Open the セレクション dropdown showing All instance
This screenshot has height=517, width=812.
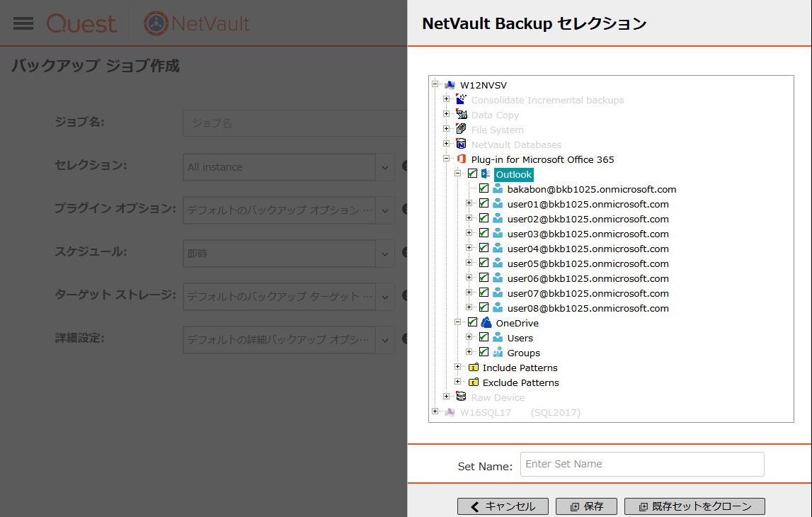(x=385, y=167)
